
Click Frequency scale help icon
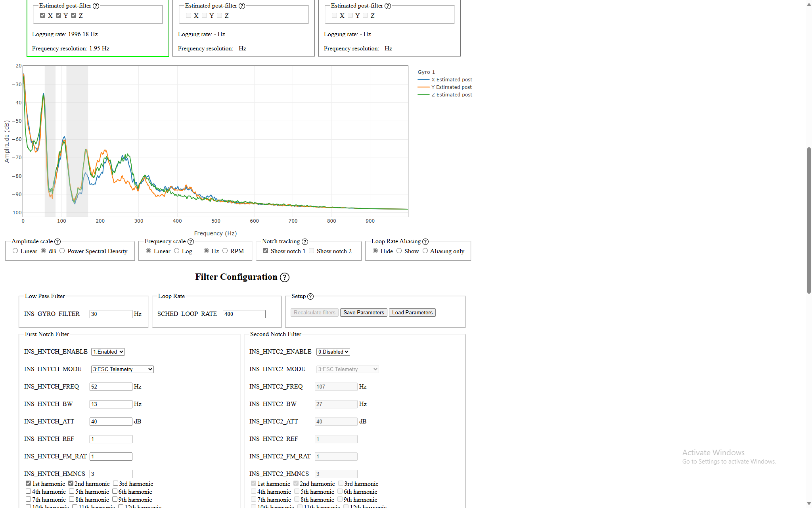point(191,242)
